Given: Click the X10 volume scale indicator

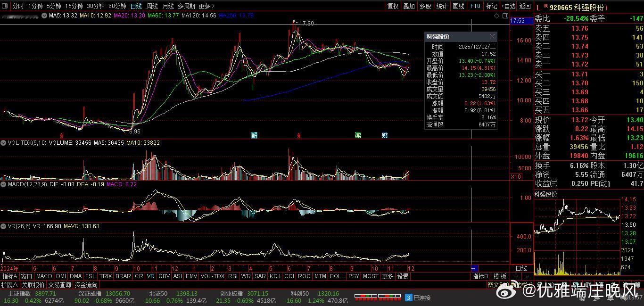Looking at the screenshot, I should [516, 176].
